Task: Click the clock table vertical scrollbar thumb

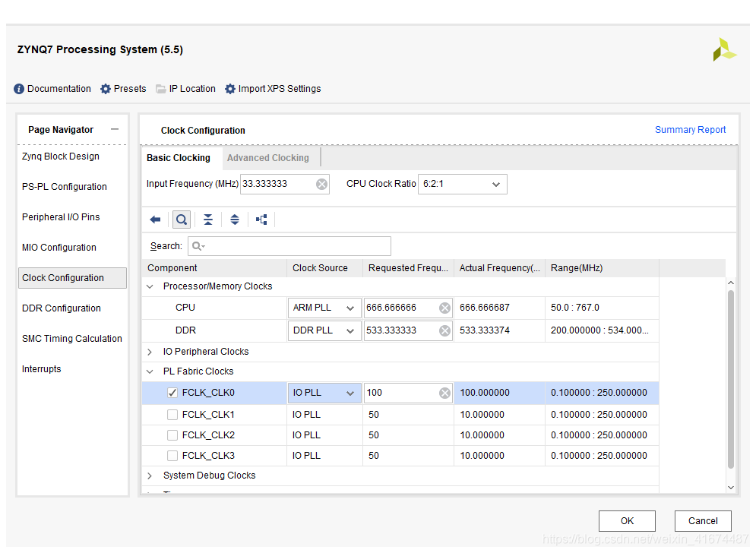Action: click(x=730, y=380)
